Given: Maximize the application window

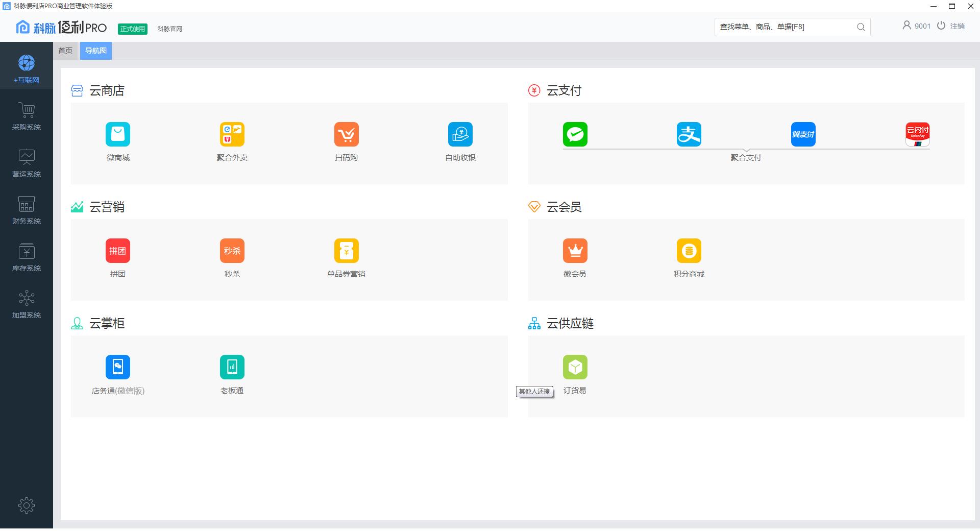Looking at the screenshot, I should point(952,6).
